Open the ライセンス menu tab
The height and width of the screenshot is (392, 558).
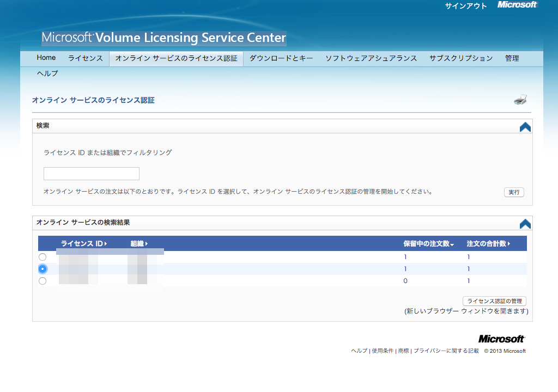click(86, 58)
